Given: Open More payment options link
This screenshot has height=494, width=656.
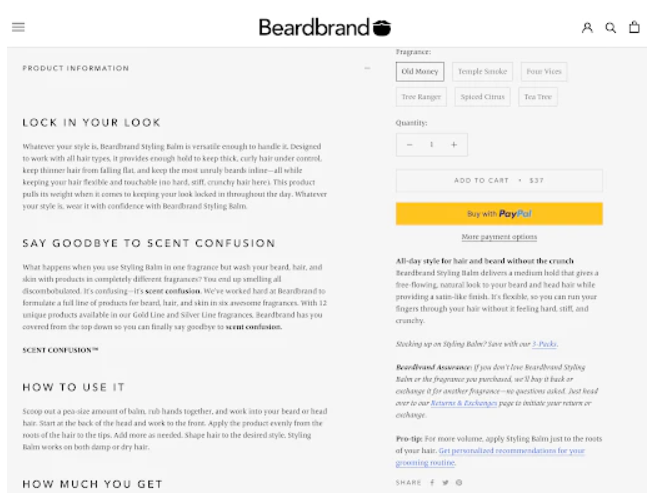Looking at the screenshot, I should (499, 237).
